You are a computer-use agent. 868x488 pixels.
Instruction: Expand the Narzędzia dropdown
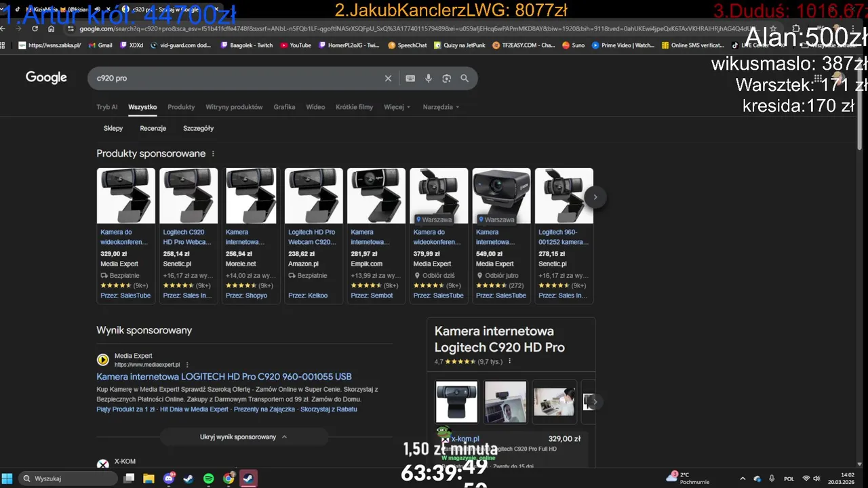tap(441, 107)
